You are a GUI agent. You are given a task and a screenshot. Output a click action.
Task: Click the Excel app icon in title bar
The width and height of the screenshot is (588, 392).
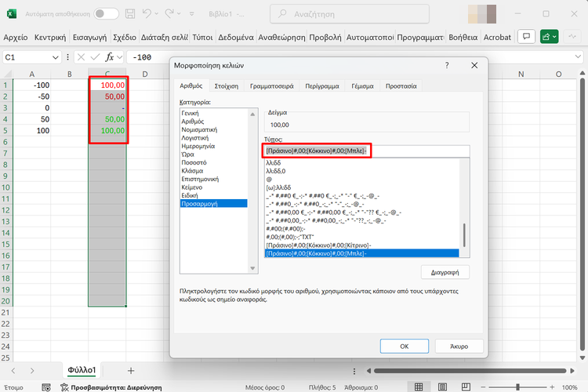12,14
